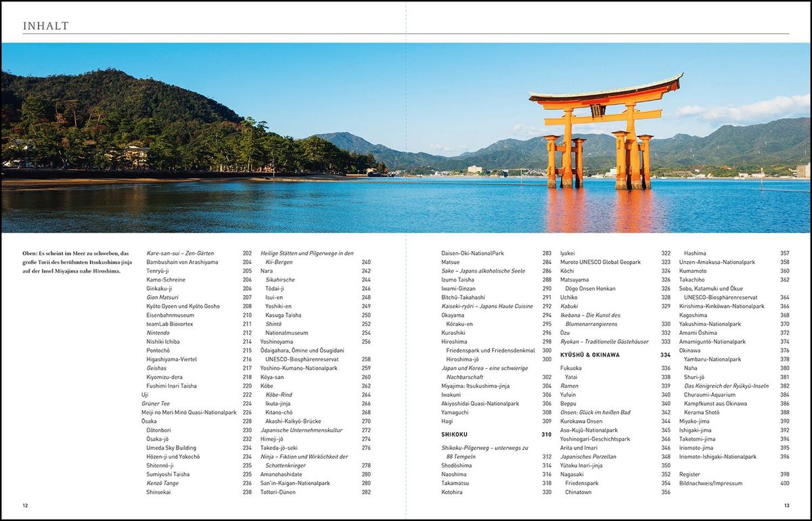Click the 'Iwami-Ginzan' entry
Screen dimensions: 812x521
point(458,288)
